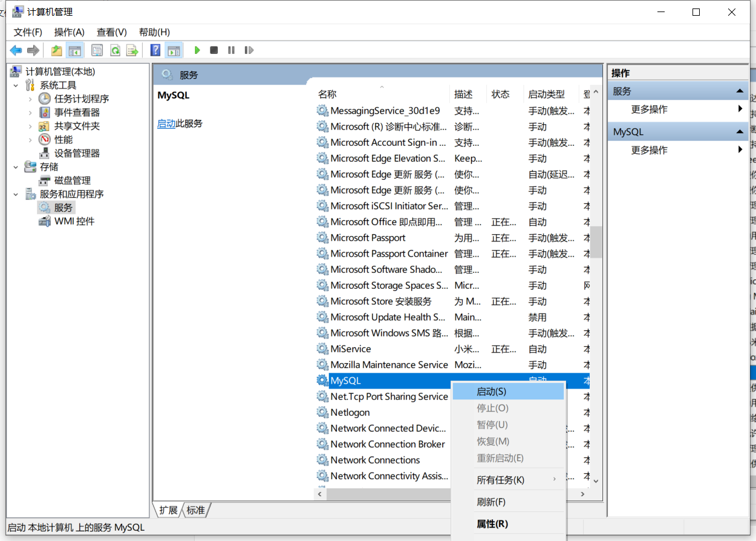This screenshot has width=756, height=541.
Task: Select 服务 node in the tree
Action: 63,208
